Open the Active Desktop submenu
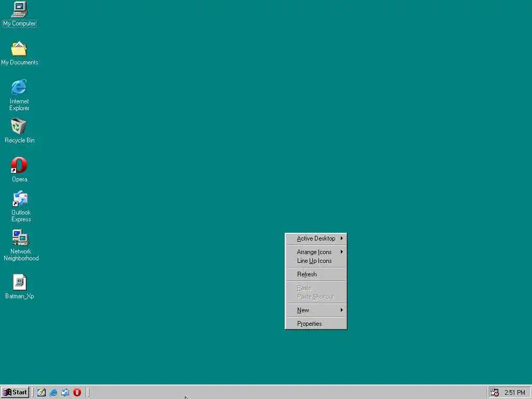This screenshot has height=399, width=532. point(316,238)
